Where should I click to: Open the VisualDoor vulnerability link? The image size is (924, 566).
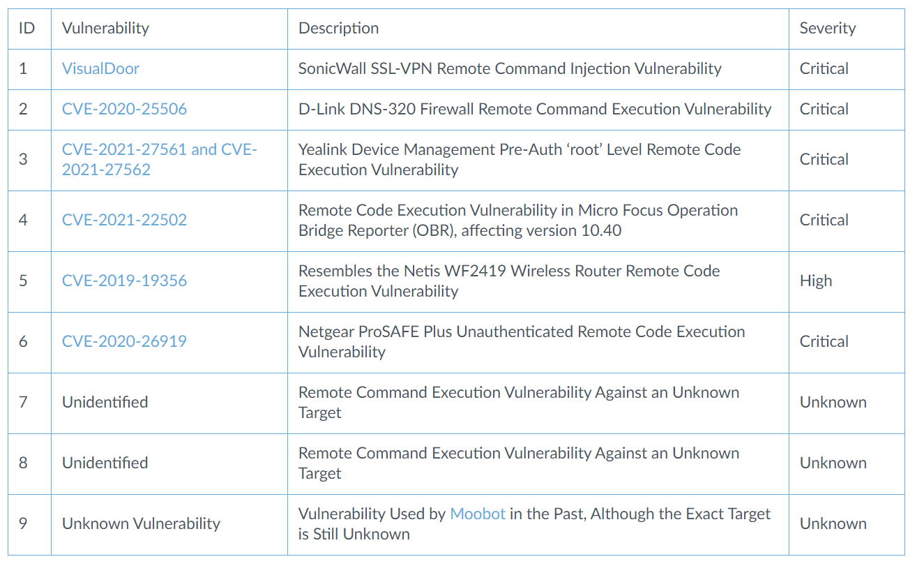[100, 68]
